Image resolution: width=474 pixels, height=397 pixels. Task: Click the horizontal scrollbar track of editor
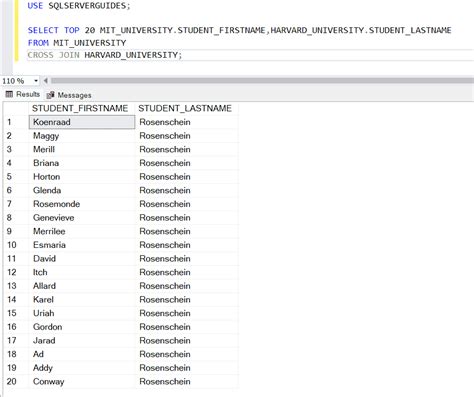point(262,81)
